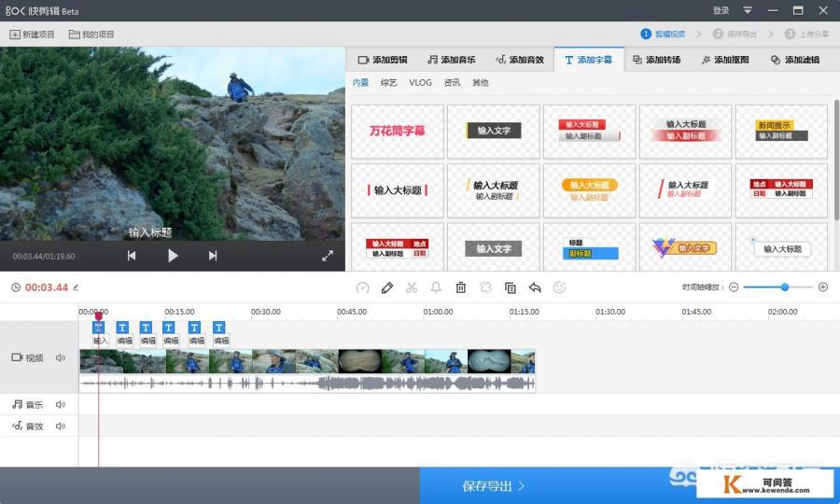Click the scissors split tool

pos(412,287)
